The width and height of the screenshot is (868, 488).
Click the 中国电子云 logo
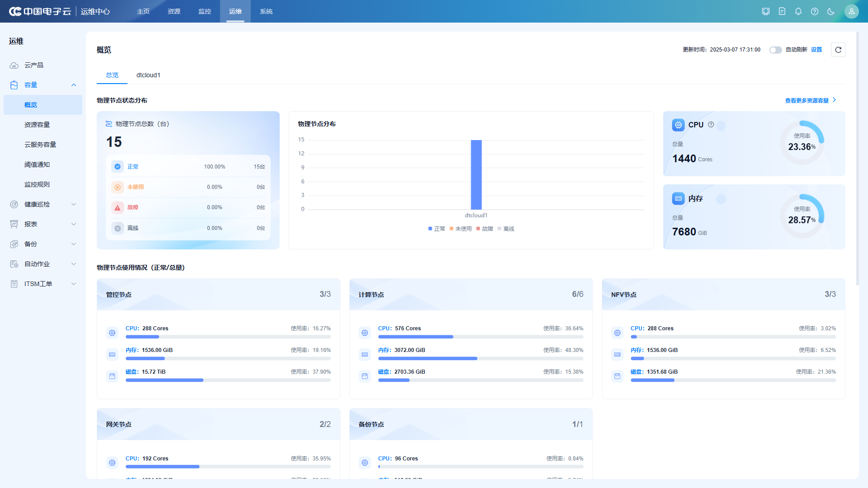pyautogui.click(x=40, y=11)
